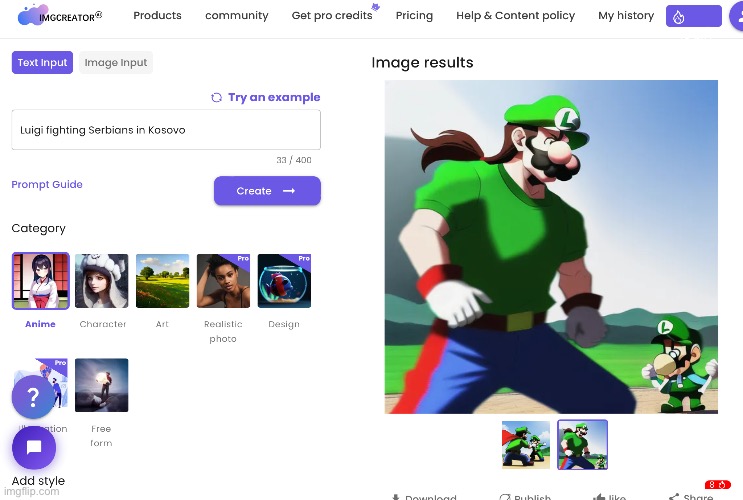Screen dimensions: 743x500
Task: Open the Prompt Guide link
Action: [47, 184]
